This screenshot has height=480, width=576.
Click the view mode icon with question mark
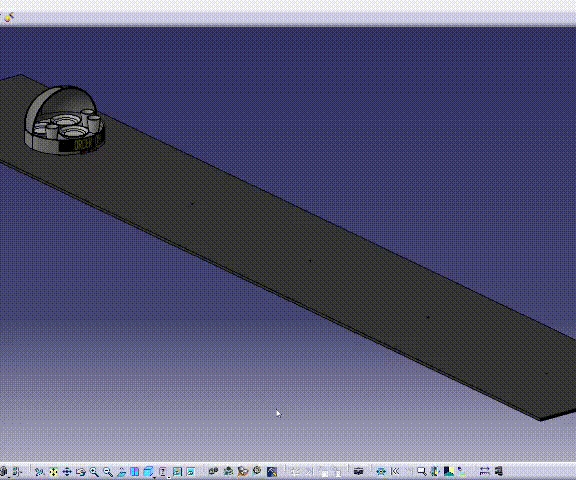click(x=162, y=472)
